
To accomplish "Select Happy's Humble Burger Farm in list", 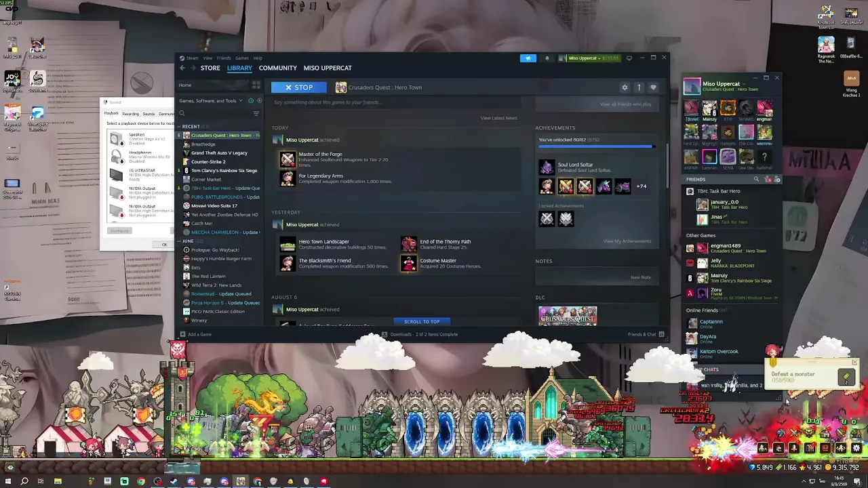I will [x=218, y=259].
